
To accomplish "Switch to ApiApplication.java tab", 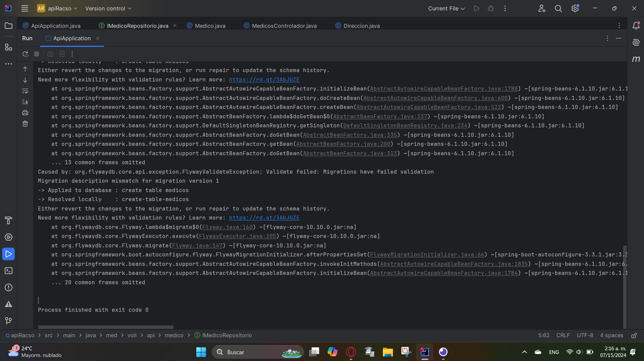I will [52, 26].
